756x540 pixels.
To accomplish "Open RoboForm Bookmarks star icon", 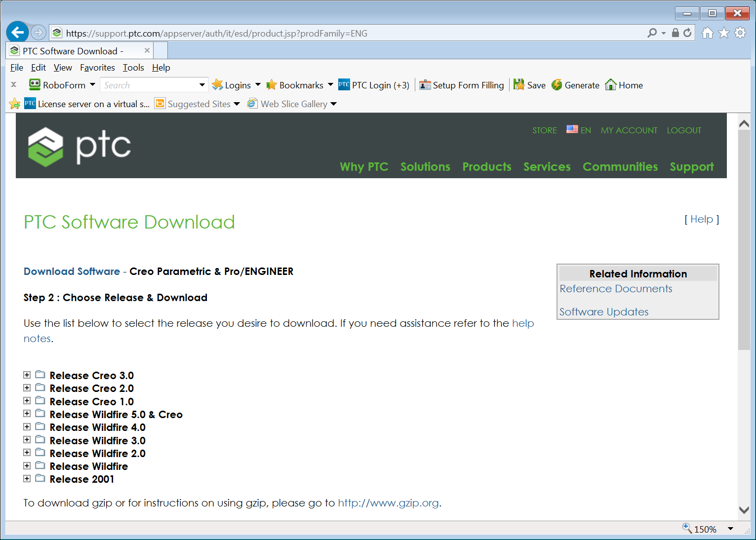I will tap(272, 85).
